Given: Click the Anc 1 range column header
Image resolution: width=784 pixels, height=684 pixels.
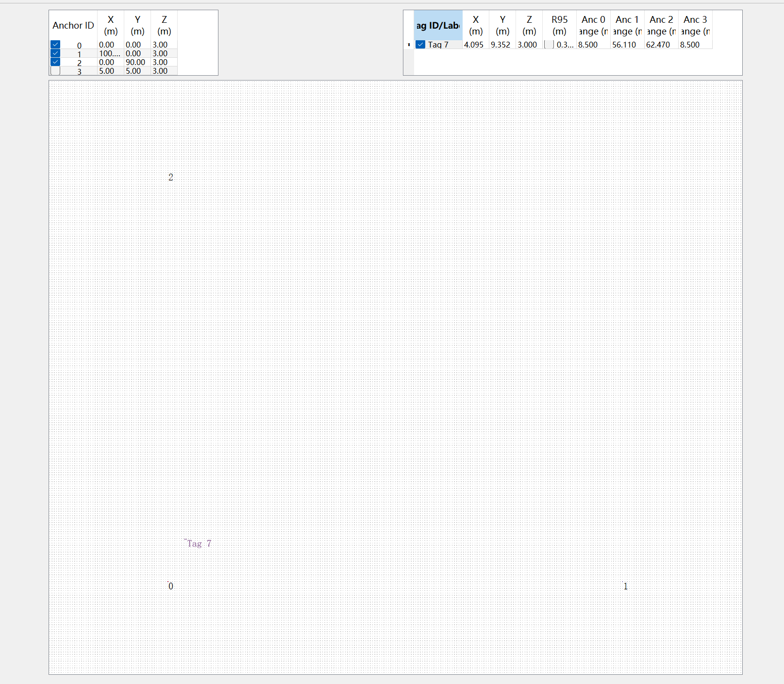Looking at the screenshot, I should pos(627,25).
